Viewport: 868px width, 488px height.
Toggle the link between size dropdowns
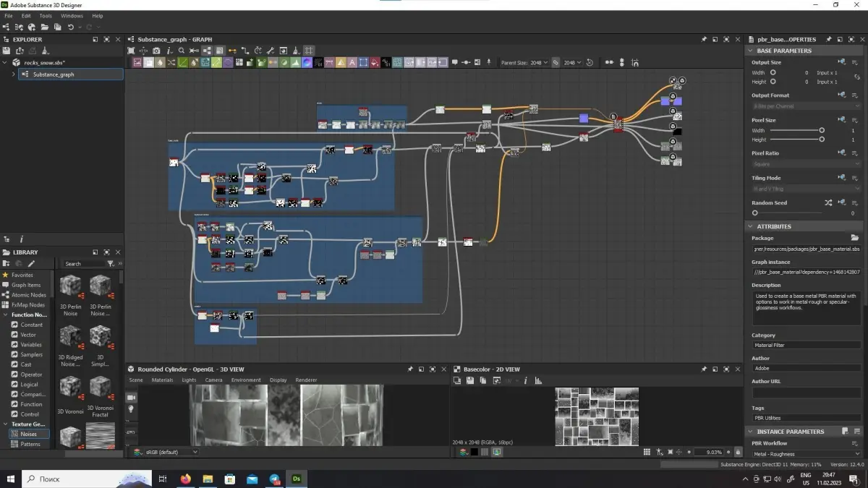point(556,63)
